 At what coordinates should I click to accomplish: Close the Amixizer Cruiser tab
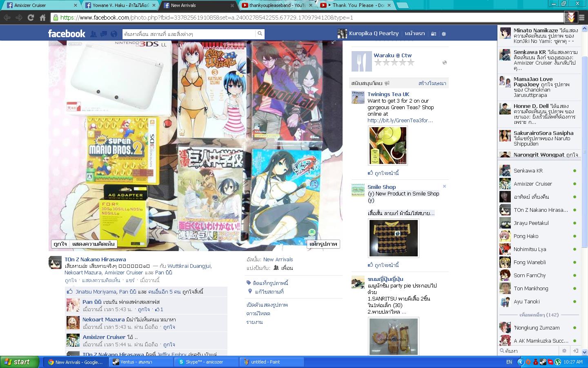click(x=76, y=5)
